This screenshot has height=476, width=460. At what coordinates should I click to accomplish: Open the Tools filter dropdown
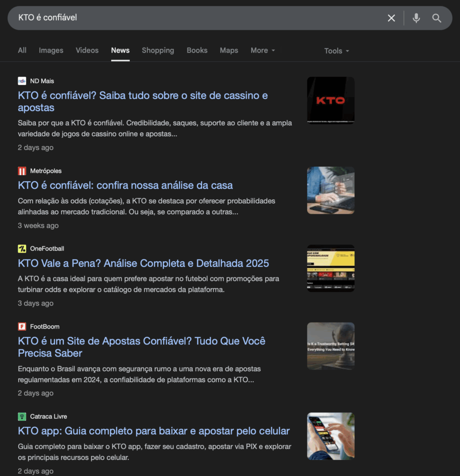(x=337, y=51)
